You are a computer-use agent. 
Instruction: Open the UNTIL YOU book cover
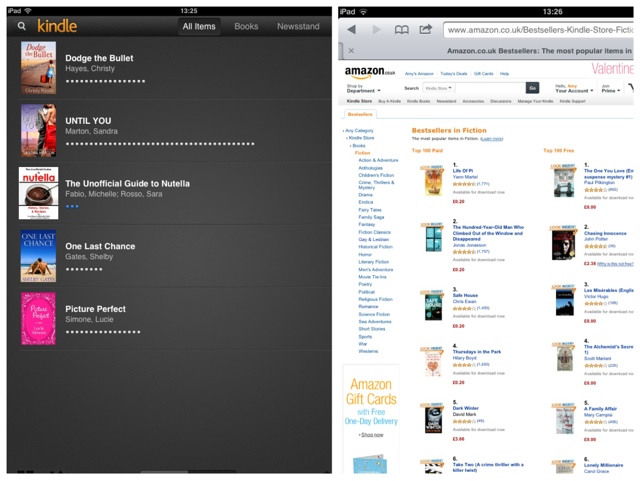pos(38,130)
